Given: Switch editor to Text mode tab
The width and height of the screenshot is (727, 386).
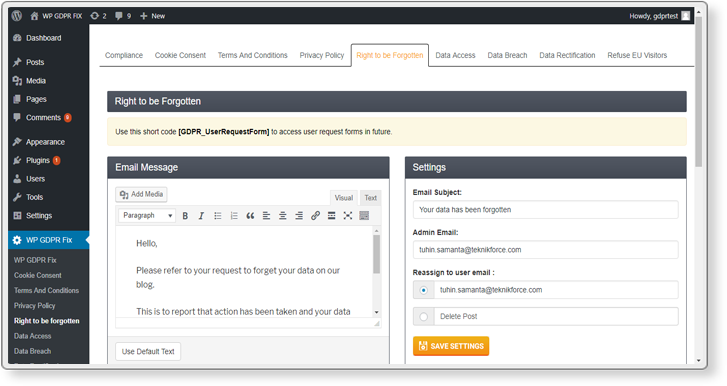Looking at the screenshot, I should [x=370, y=198].
